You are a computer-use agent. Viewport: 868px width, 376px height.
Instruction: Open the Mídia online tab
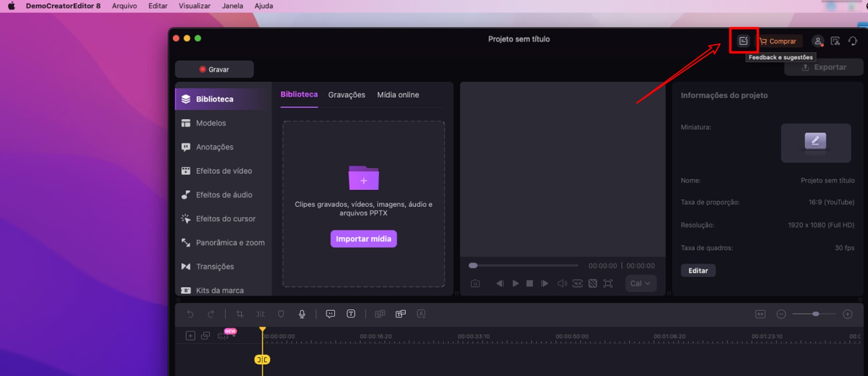click(398, 95)
